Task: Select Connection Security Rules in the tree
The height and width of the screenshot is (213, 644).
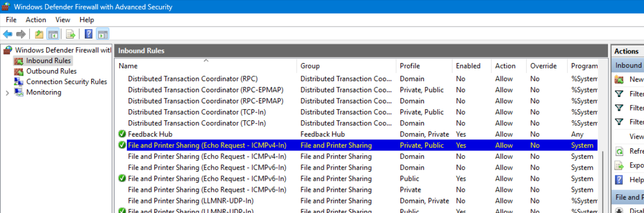Action: 66,82
